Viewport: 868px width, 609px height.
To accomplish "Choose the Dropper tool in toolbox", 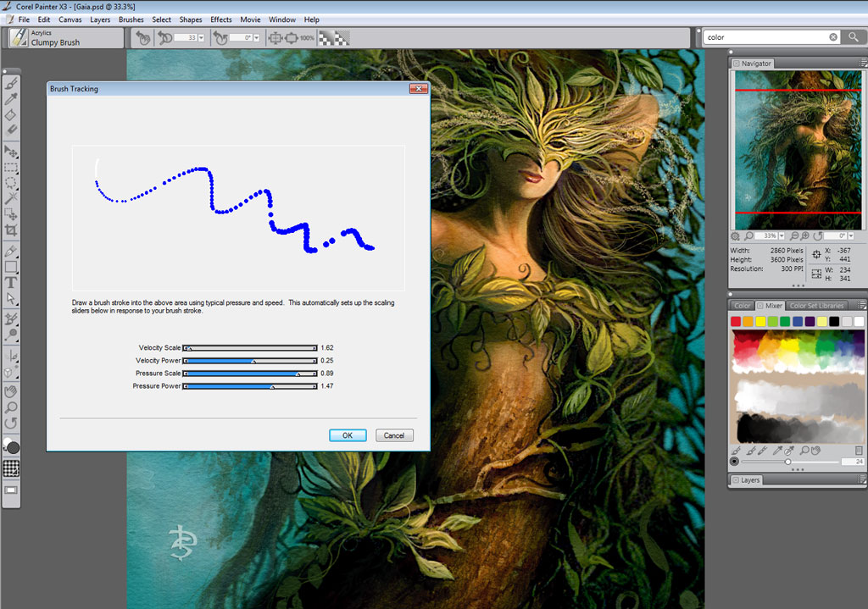I will pyautogui.click(x=12, y=100).
